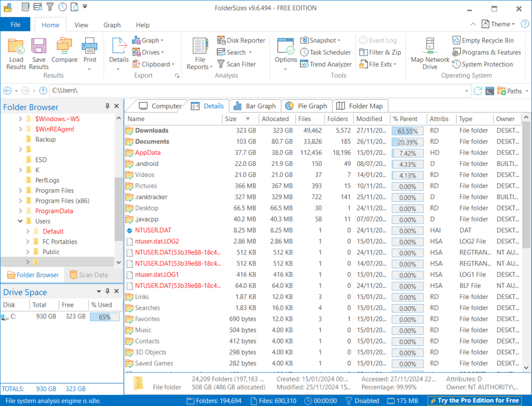The height and width of the screenshot is (406, 532).
Task: Open the Clipboard dropdown
Action: coord(153,64)
